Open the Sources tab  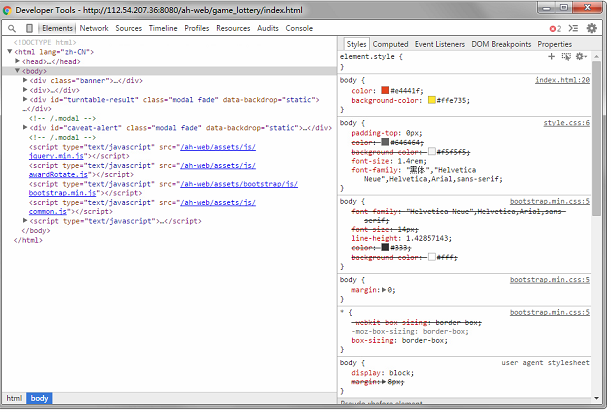pos(129,28)
